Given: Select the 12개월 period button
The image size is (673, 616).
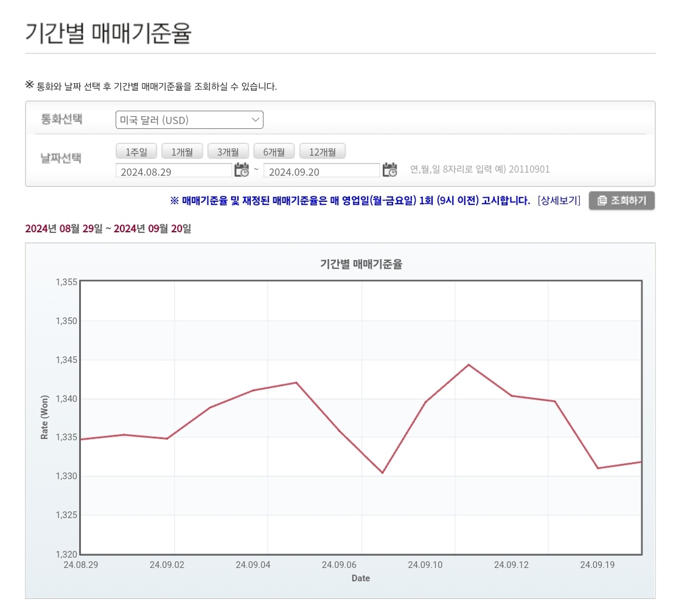Looking at the screenshot, I should coord(323,151).
